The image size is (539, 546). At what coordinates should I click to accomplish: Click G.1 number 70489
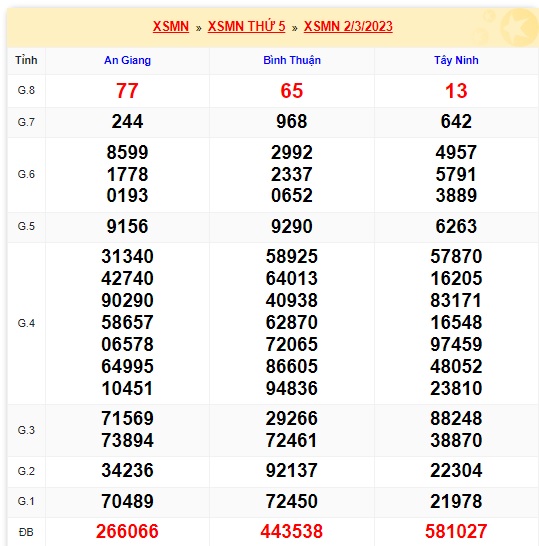[127, 501]
